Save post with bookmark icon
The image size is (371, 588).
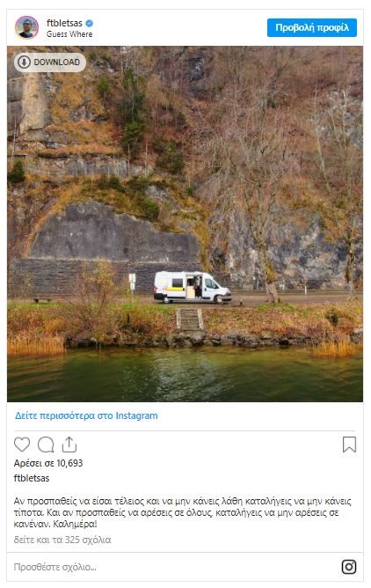tap(349, 445)
